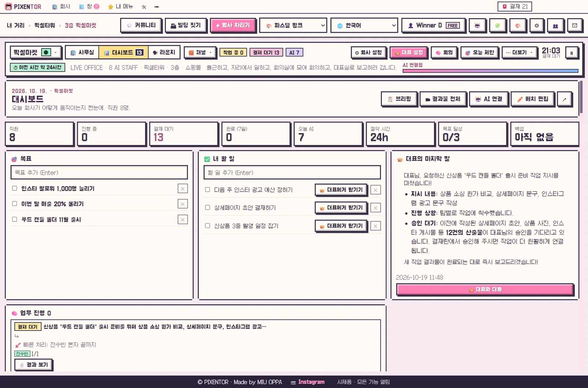Open the 파스텔 핑크 theme dropdown
The width and height of the screenshot is (588, 388).
[x=293, y=26]
